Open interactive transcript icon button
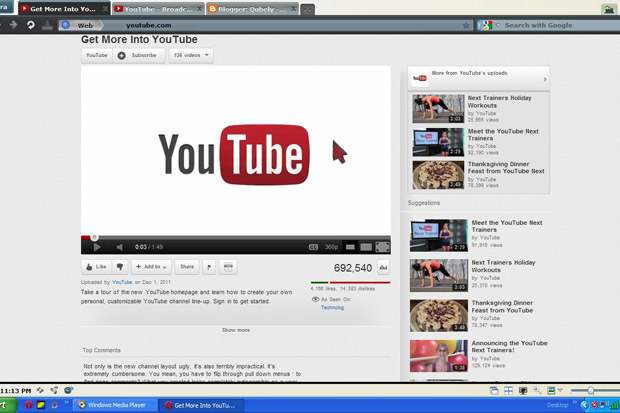 pos(228,267)
